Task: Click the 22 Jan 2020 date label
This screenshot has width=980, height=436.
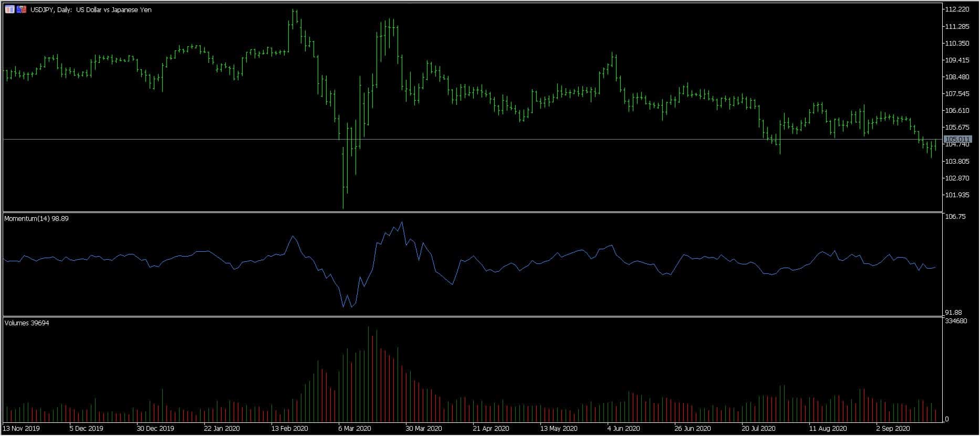Action: click(222, 428)
